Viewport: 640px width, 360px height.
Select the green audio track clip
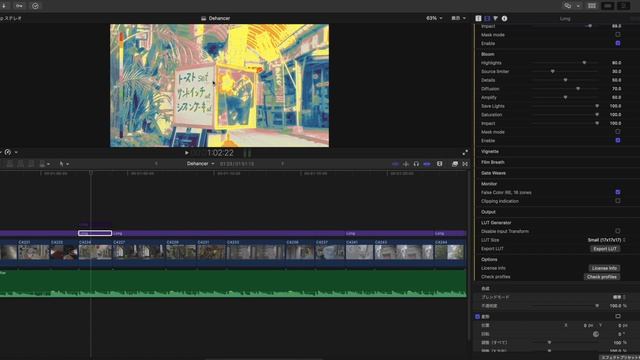[233, 283]
